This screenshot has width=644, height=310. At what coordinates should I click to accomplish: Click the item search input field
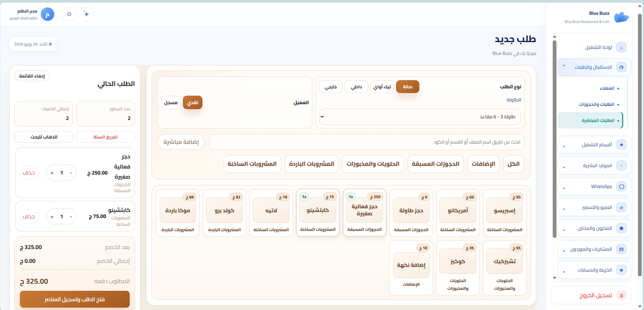point(367,142)
